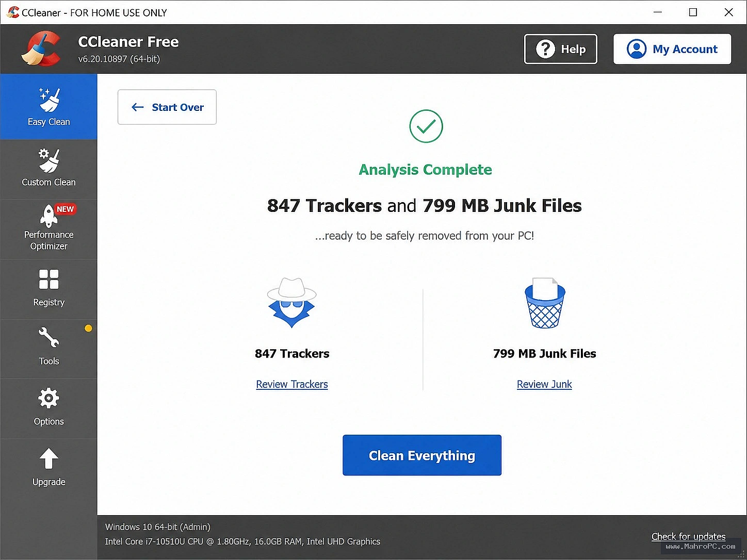Open the Registry grid icon

(49, 279)
